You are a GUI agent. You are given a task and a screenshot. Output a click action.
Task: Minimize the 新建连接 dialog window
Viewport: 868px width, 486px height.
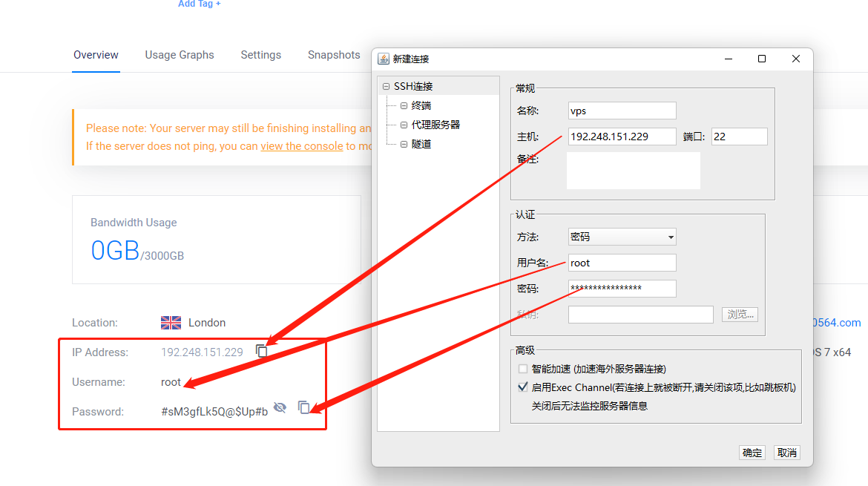point(727,59)
